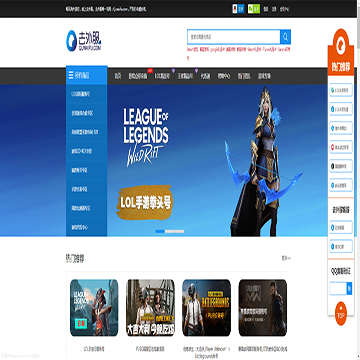Open the Call of Duty MW product thumbnail

(x=263, y=308)
